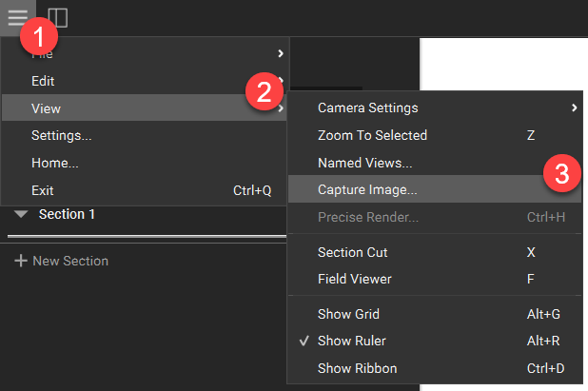
Task: Toggle Show Ruler checkmark
Action: [x=304, y=341]
